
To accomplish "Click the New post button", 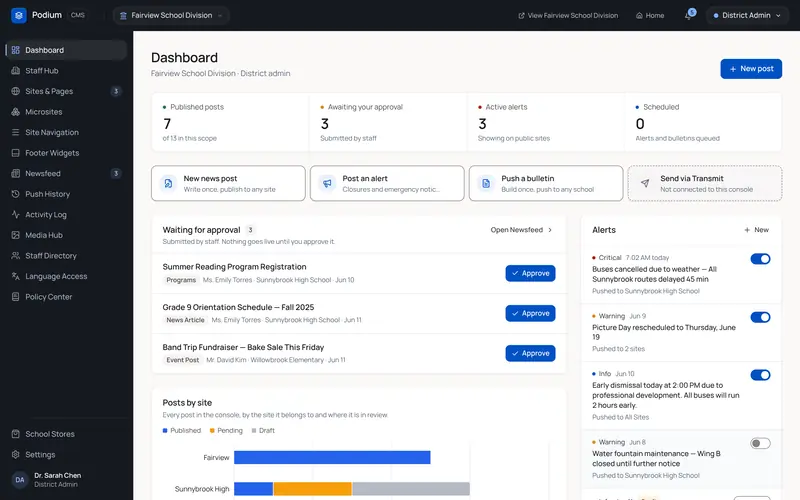I will 751,69.
